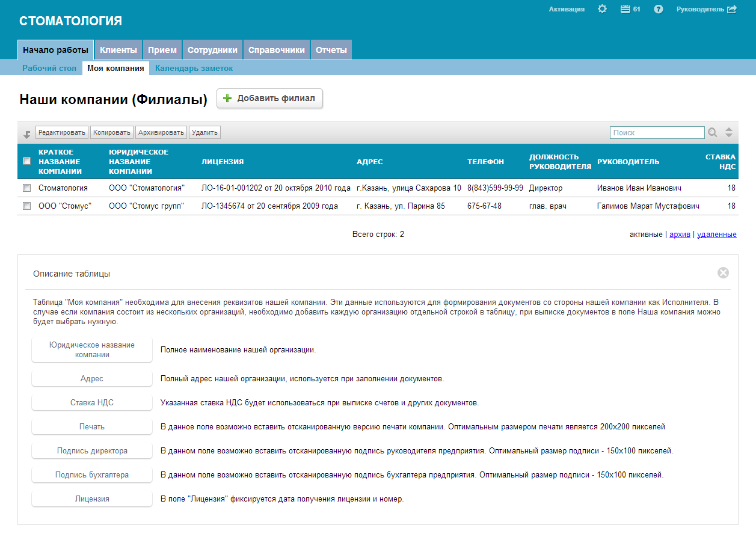Check the ООО "Стомус" row checkbox

pyautogui.click(x=26, y=206)
